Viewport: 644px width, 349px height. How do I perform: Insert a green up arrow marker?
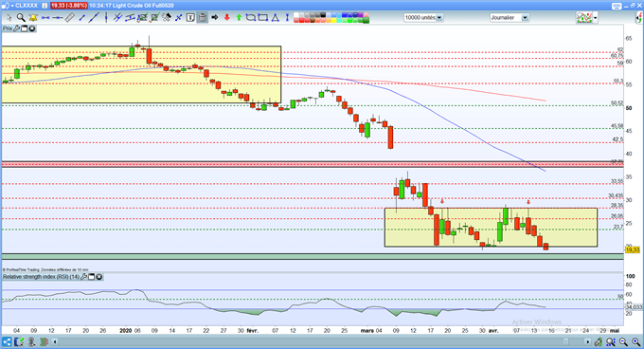click(239, 17)
